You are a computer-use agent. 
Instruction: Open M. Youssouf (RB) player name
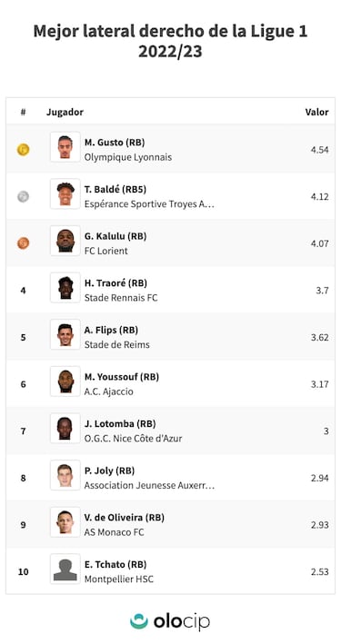click(122, 377)
